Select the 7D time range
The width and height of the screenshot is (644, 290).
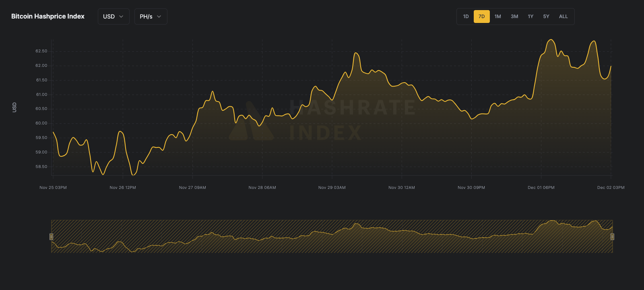coord(481,17)
